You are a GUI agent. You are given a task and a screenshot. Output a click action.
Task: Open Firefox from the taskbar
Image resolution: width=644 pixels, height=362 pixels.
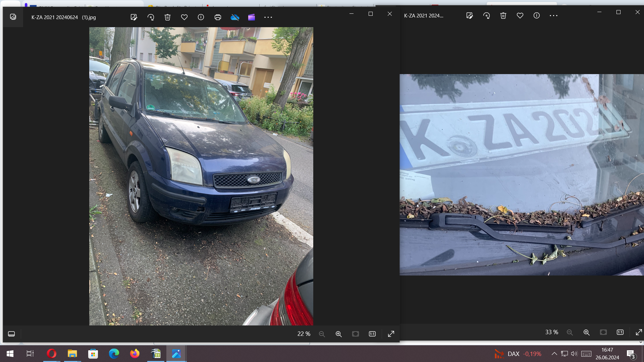point(135,354)
